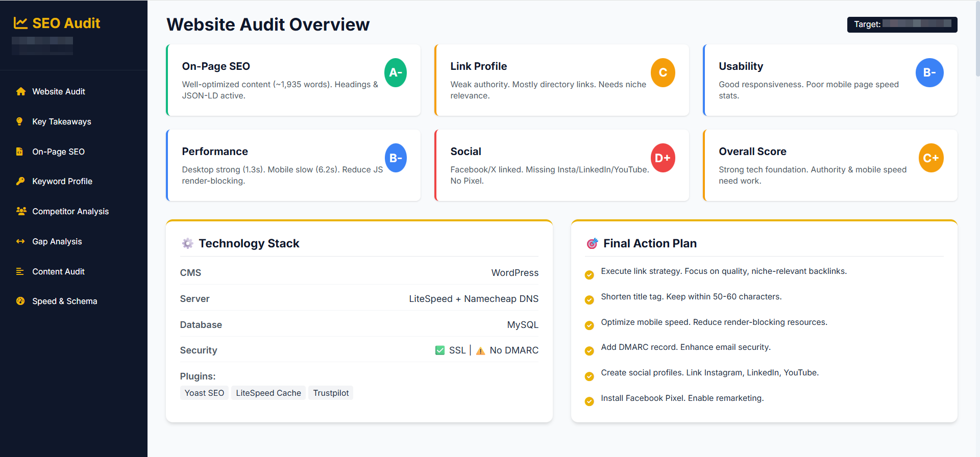The width and height of the screenshot is (980, 457).
Task: Click the Social card heading
Action: coord(465,151)
